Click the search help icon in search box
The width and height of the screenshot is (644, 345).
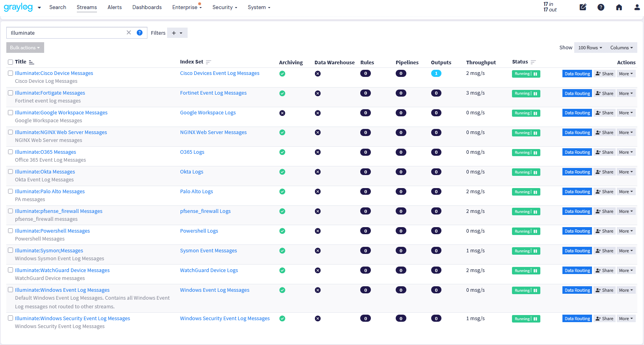tap(140, 33)
